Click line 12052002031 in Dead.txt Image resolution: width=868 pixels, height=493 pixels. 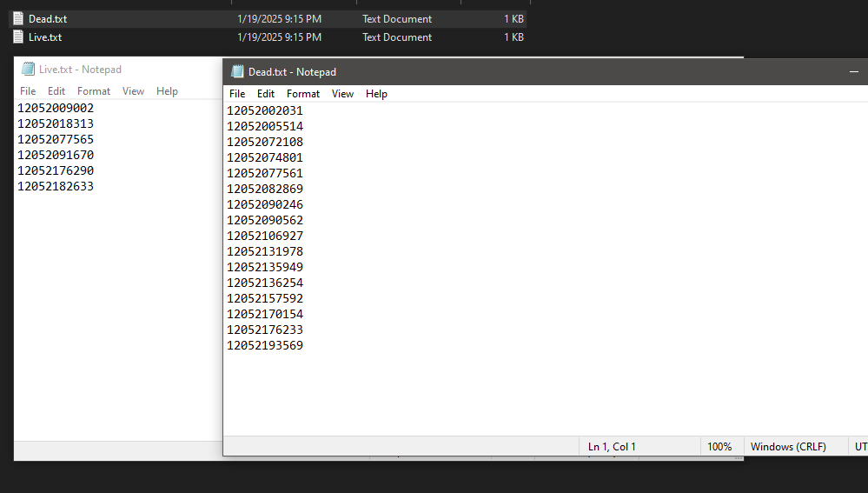tap(265, 110)
